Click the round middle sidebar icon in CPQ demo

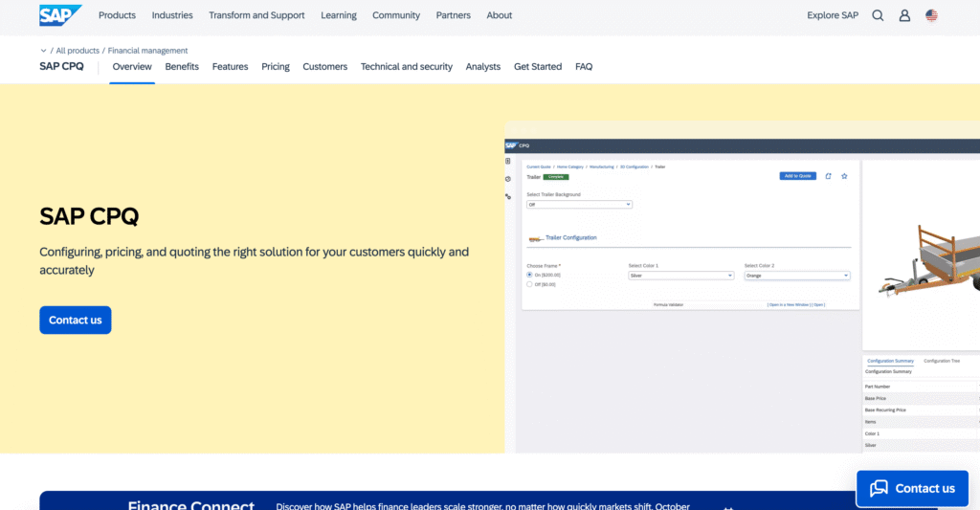507,179
